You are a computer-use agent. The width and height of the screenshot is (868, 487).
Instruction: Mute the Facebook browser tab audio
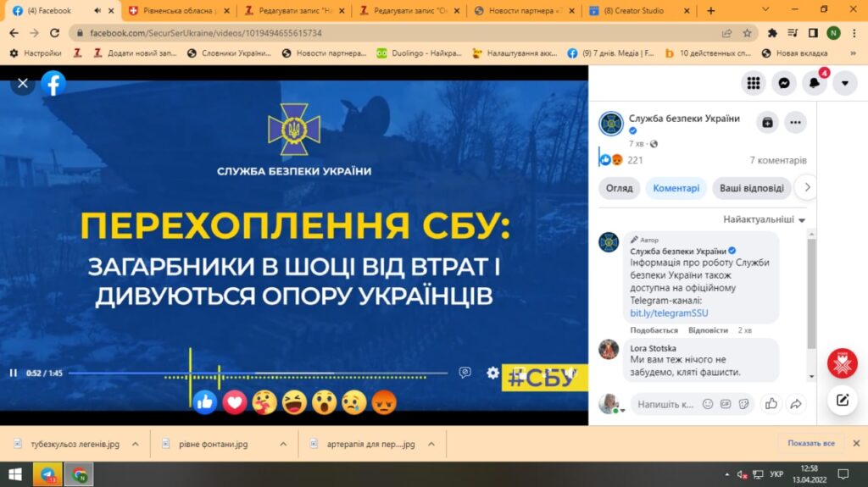[97, 10]
